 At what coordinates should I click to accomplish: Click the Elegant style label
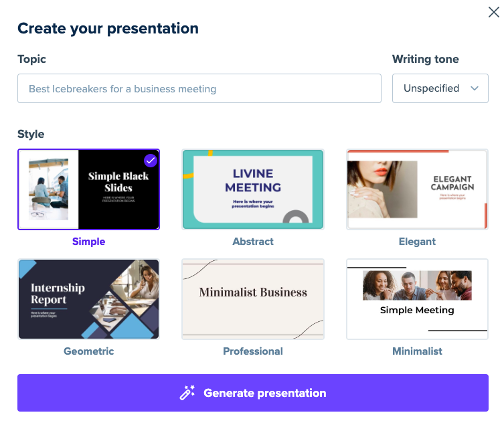pyautogui.click(x=417, y=242)
